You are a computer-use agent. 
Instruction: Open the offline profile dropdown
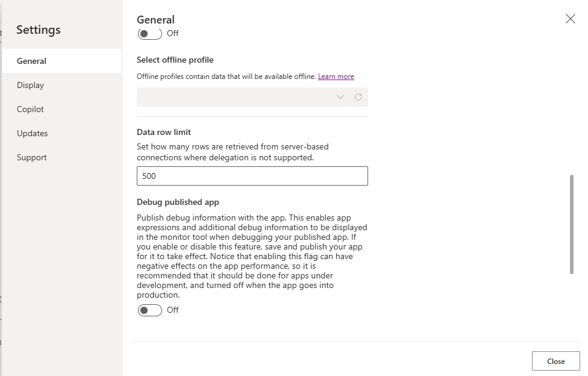(x=243, y=97)
